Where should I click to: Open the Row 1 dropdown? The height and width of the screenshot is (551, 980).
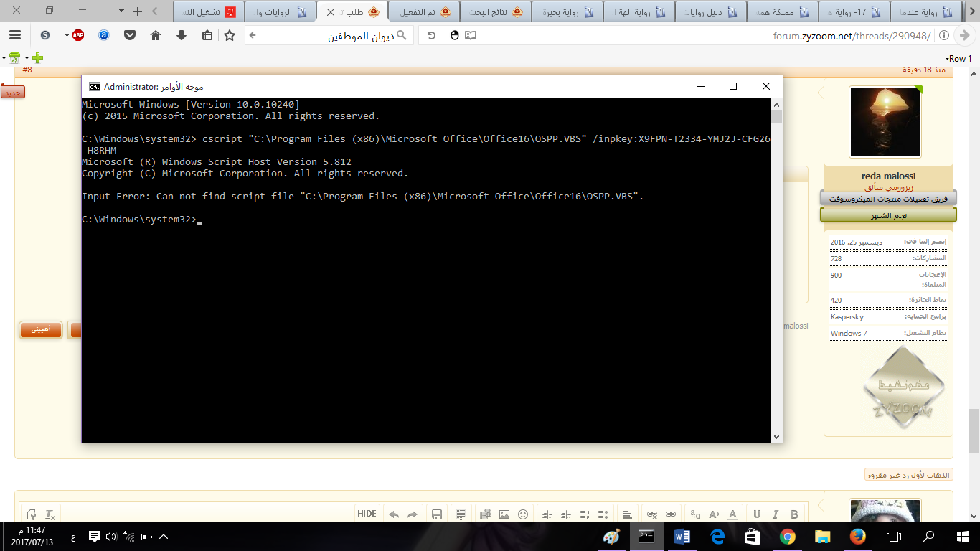point(958,59)
